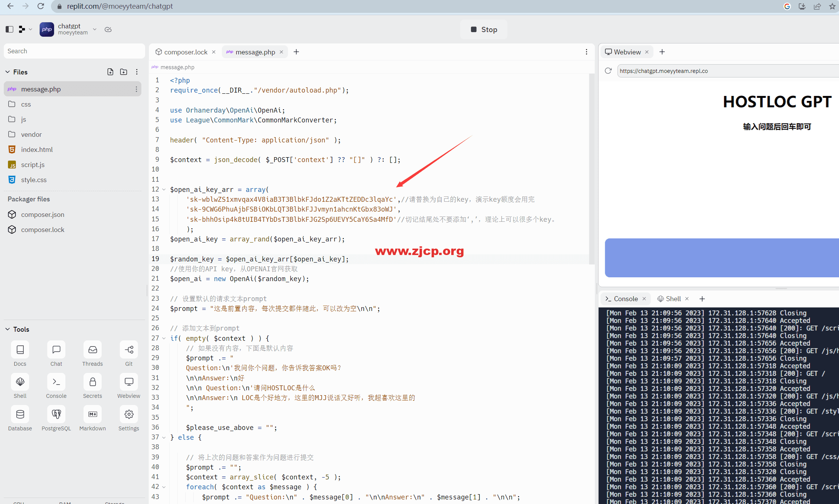
Task: Close the Console tab
Action: [x=644, y=298]
